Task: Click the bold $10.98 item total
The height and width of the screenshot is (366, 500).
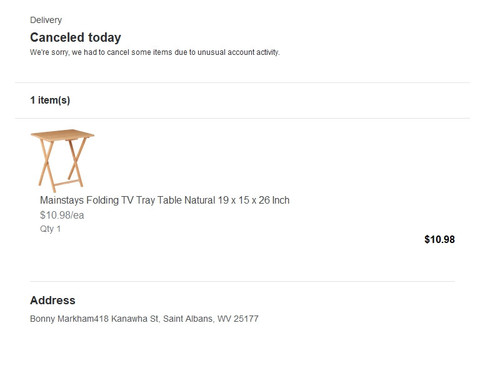Action: 439,239
